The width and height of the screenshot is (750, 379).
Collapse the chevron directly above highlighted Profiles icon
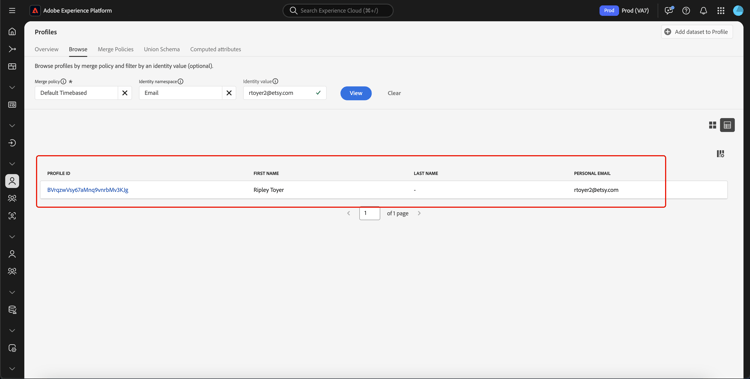point(12,164)
